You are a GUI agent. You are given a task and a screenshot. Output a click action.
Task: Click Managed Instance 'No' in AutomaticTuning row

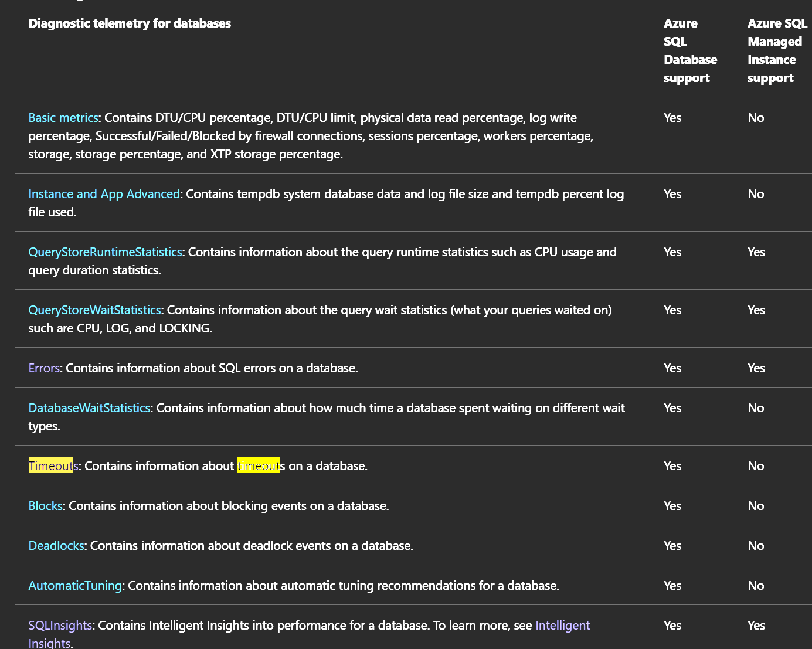pyautogui.click(x=756, y=586)
